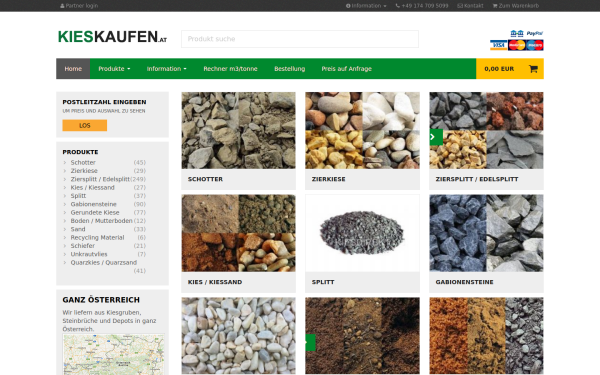Click the ZIERSPLITT / EDELSPLITT tile caption

[477, 179]
